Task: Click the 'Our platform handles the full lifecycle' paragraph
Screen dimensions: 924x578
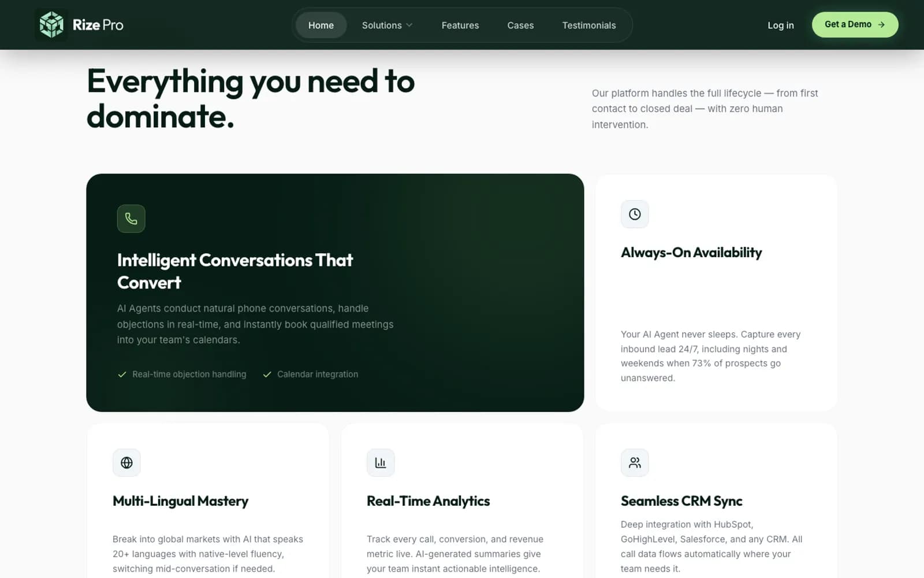Action: pyautogui.click(x=705, y=109)
